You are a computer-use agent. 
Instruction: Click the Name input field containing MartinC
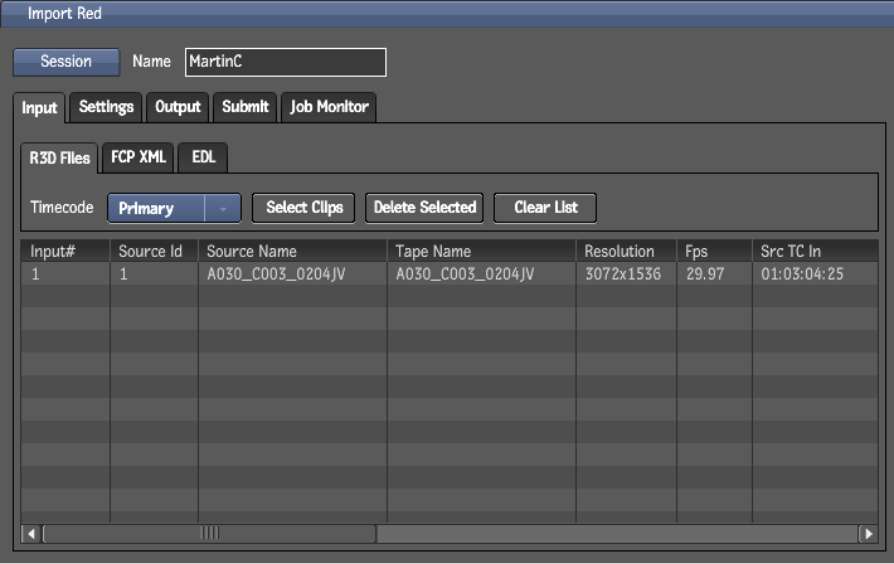pos(285,62)
